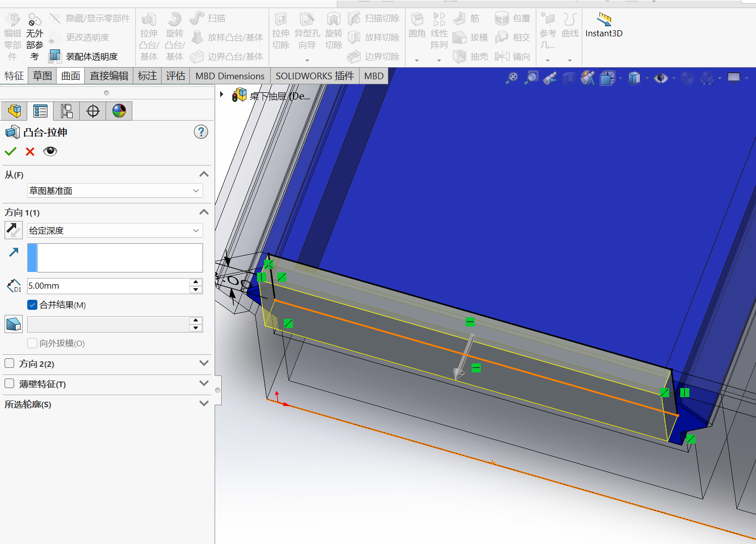Open the end condition (给定深度) dropdown
The width and height of the screenshot is (756, 544).
115,231
